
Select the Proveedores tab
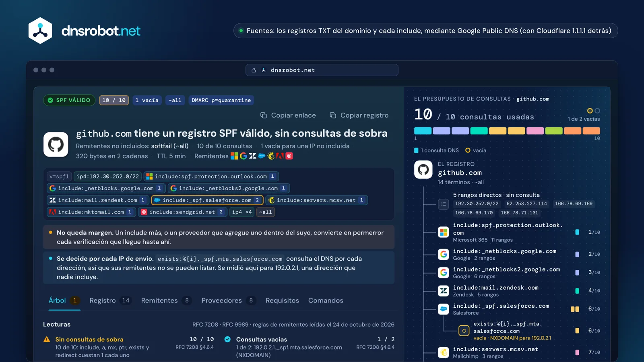coord(229,300)
